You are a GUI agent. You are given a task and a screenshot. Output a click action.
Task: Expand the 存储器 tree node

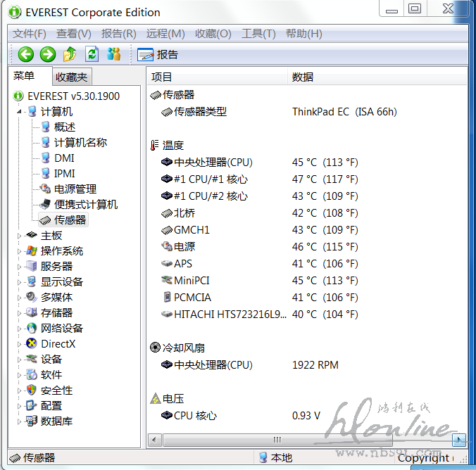tap(19, 313)
